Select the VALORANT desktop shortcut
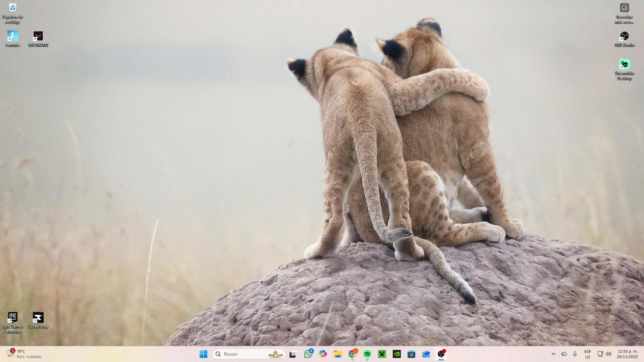 38,39
